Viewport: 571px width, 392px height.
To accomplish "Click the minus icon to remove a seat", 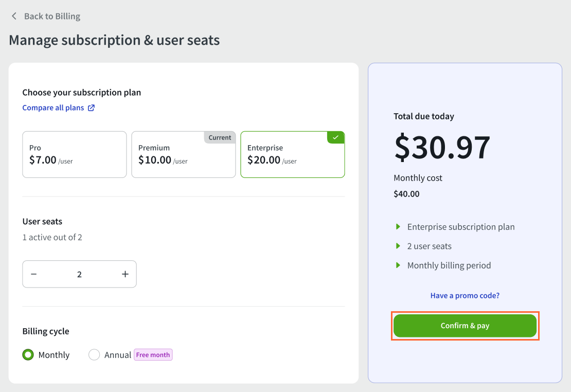I will (34, 274).
